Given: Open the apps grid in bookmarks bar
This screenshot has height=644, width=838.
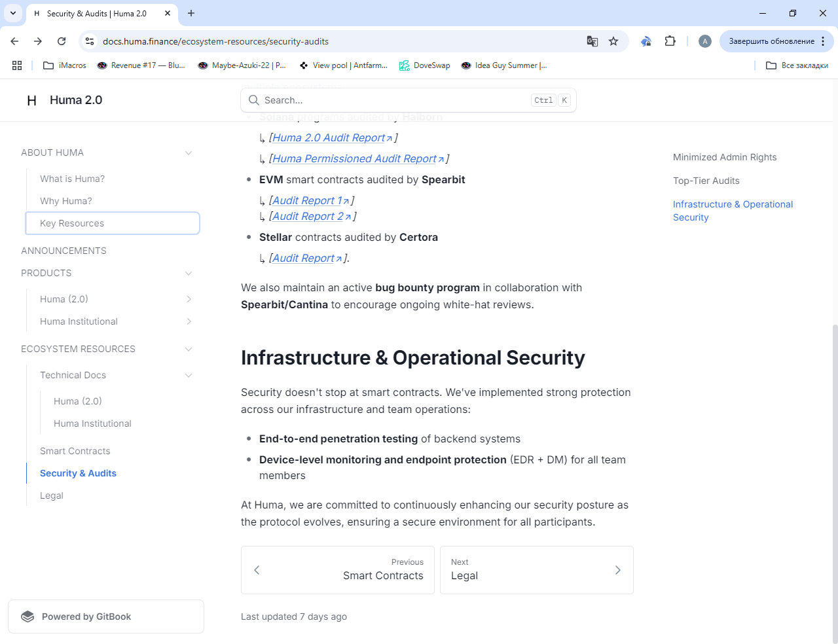Looking at the screenshot, I should [17, 65].
